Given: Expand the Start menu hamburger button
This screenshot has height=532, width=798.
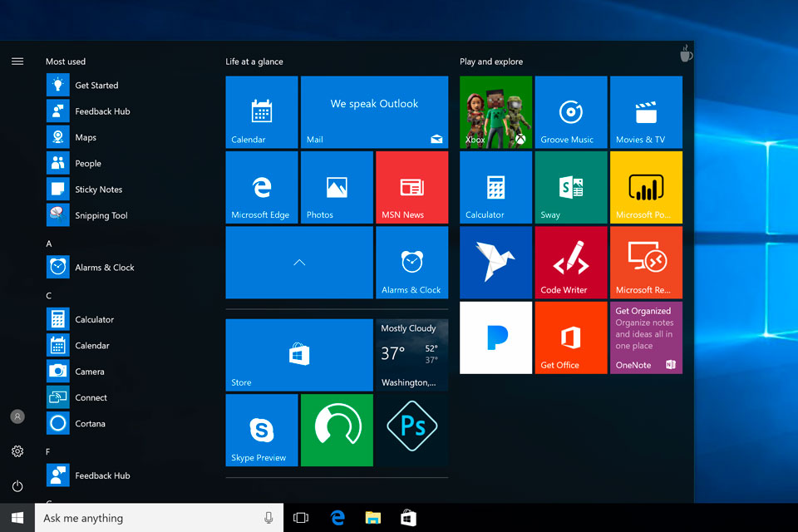Looking at the screenshot, I should point(17,62).
